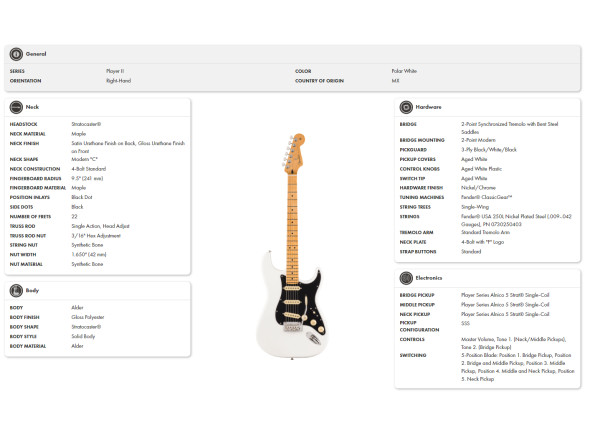Viewport: 590px width, 434px height.
Task: Click the PICKUP COVERS label
Action: [418, 160]
